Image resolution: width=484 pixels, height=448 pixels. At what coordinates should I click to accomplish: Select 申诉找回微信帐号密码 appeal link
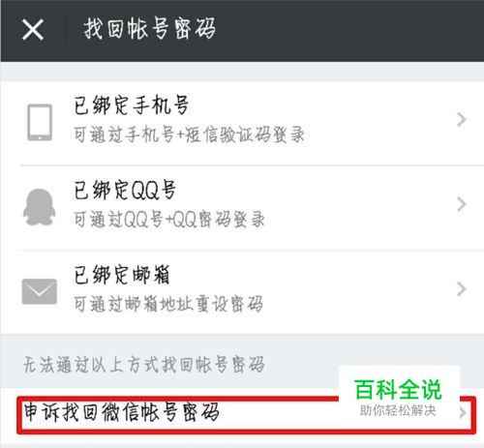click(122, 412)
